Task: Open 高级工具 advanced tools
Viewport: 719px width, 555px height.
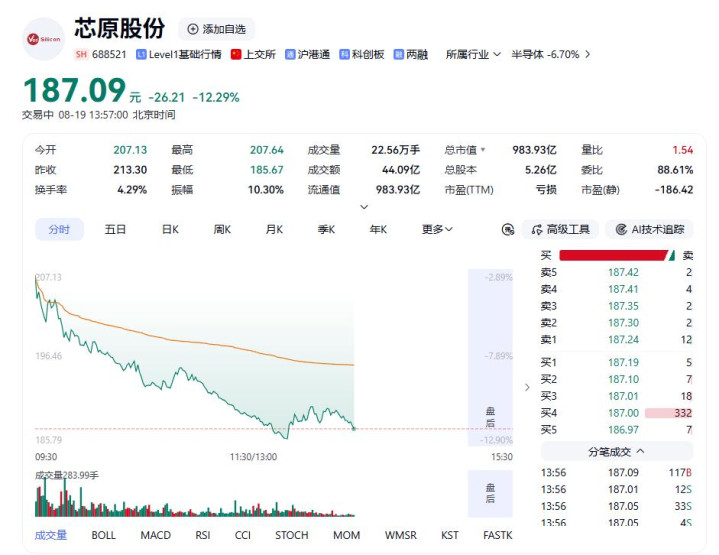Action: point(560,229)
